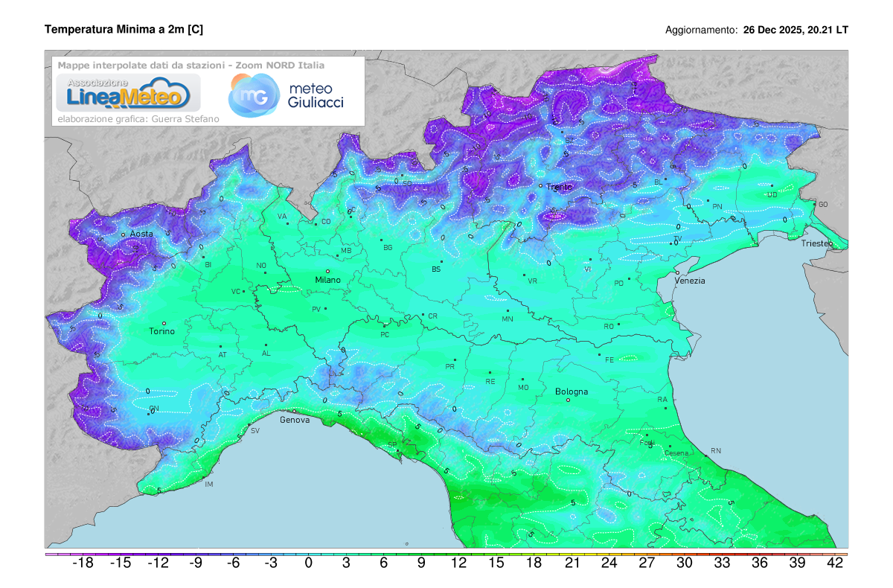Select the Milano city marker

[x=327, y=272]
